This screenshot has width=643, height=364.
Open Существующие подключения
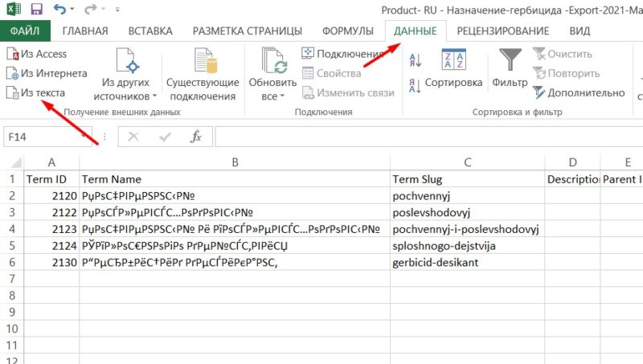(203, 75)
